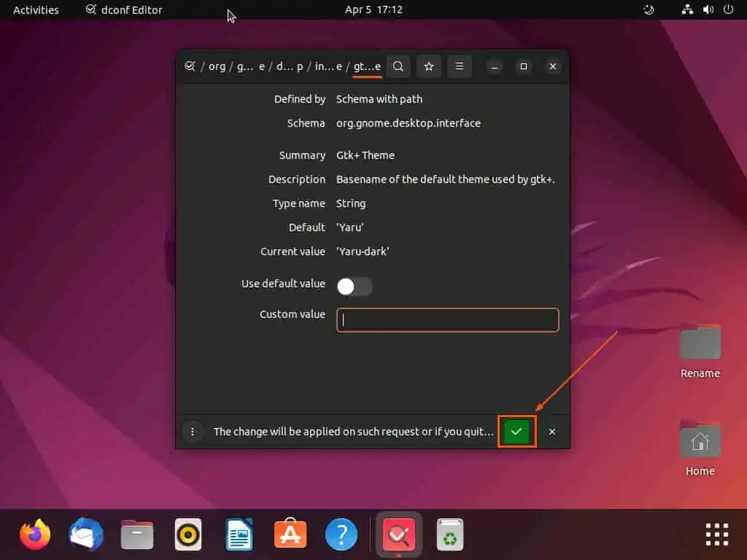The height and width of the screenshot is (560, 747).
Task: Navigate to org in the breadcrumb path
Action: pos(217,66)
